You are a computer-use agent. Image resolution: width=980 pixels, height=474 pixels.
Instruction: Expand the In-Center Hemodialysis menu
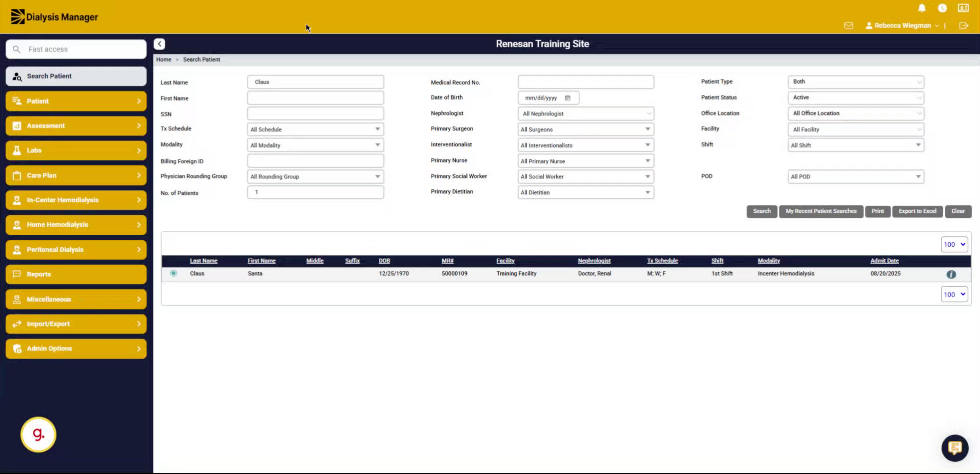76,200
